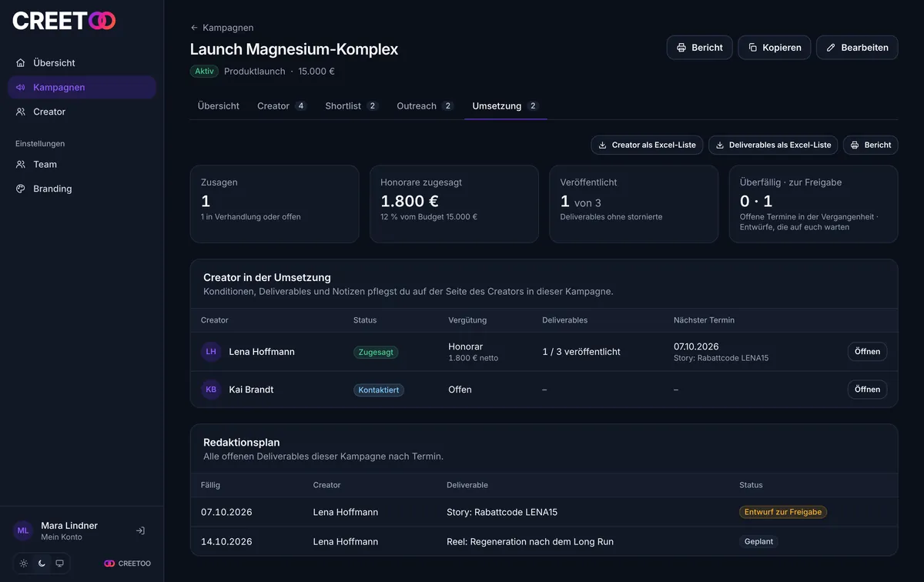Click the Kontaktiert status badge
The height and width of the screenshot is (582, 924).
[x=379, y=390]
